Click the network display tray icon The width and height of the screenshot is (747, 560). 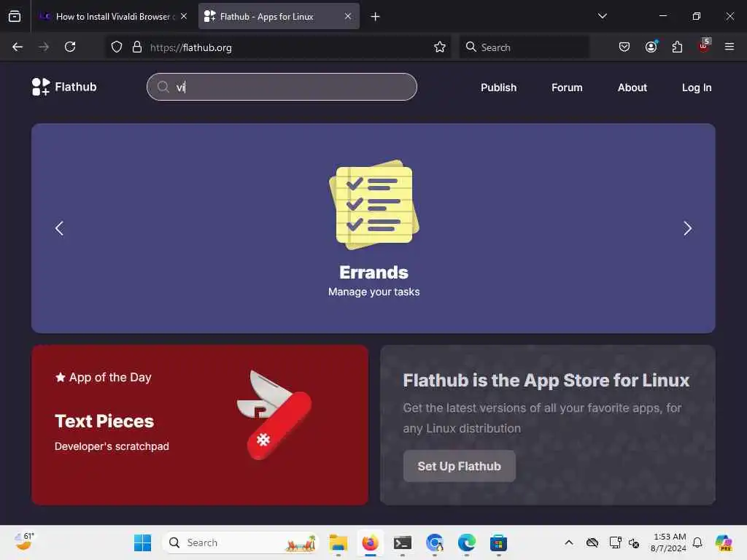tap(615, 542)
